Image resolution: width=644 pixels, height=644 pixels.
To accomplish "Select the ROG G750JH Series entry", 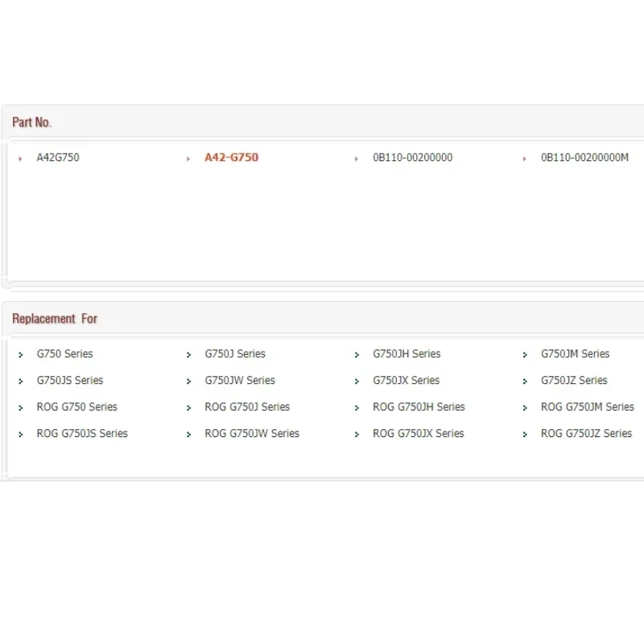I will pos(419,407).
